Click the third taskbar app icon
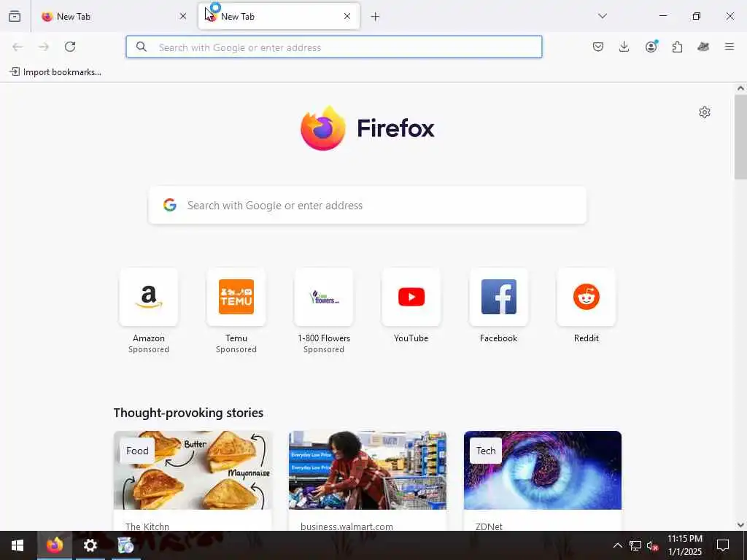747x560 pixels. click(x=125, y=545)
